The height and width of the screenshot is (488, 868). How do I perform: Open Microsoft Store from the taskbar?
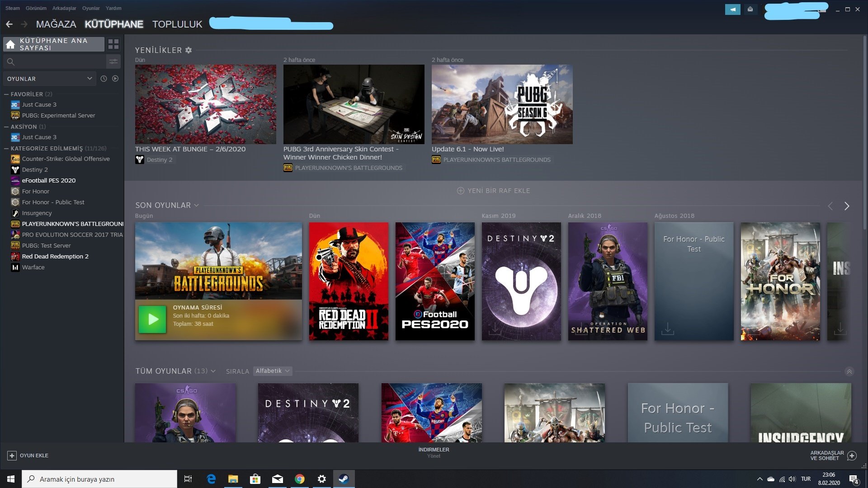pyautogui.click(x=255, y=479)
